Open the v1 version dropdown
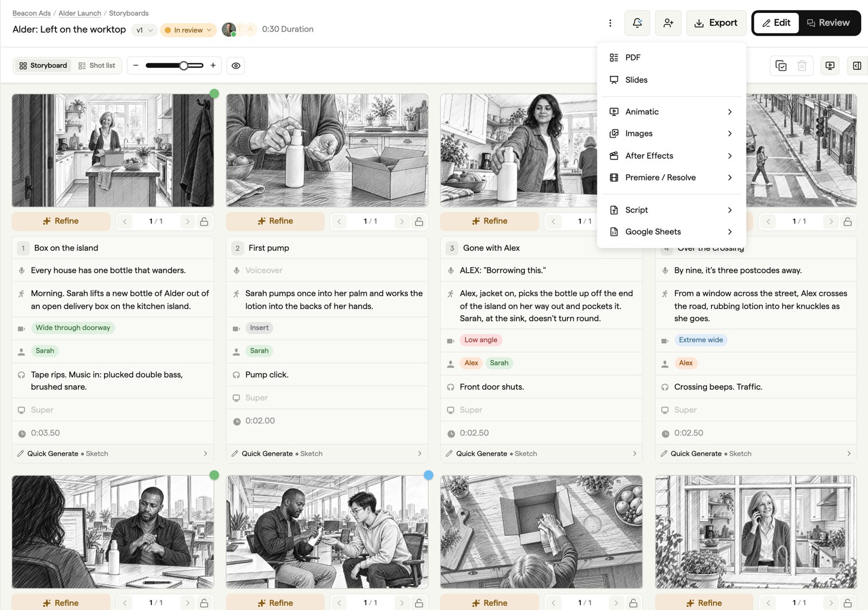 pyautogui.click(x=144, y=30)
